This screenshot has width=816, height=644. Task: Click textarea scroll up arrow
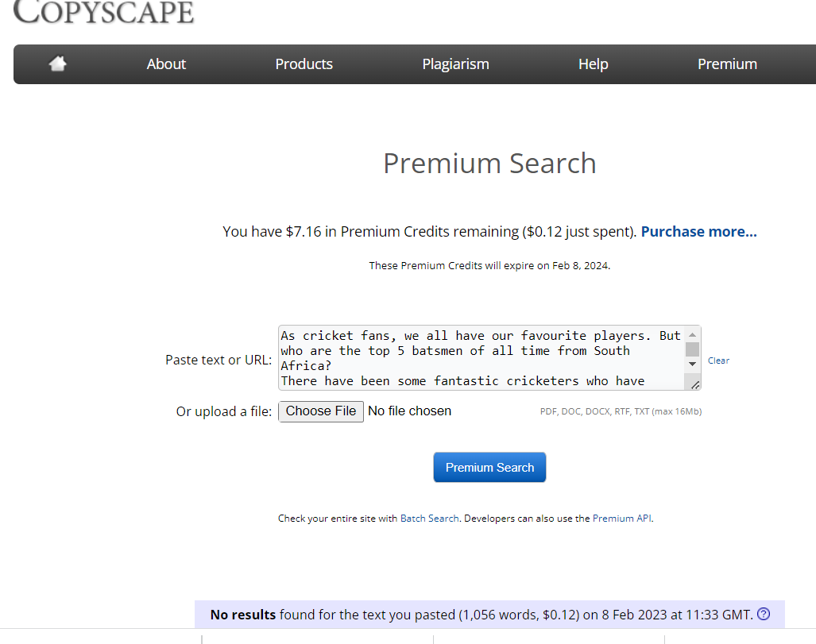692,335
